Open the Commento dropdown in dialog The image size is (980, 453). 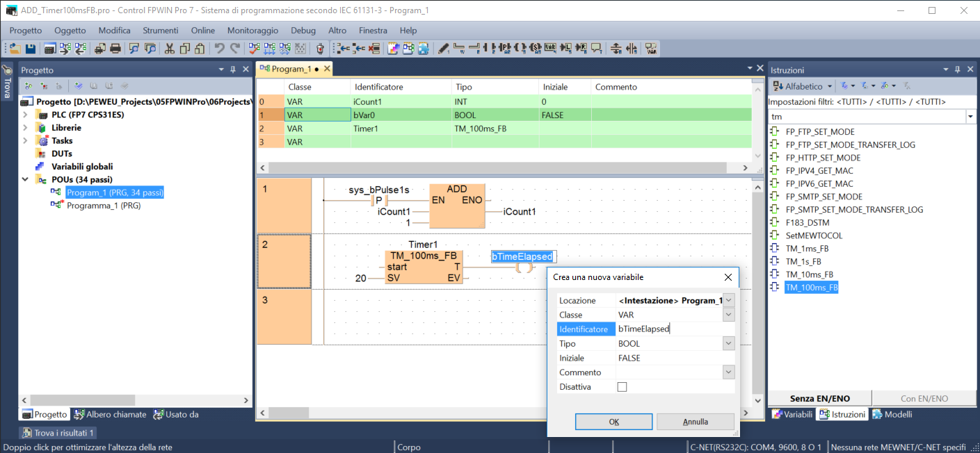tap(729, 372)
